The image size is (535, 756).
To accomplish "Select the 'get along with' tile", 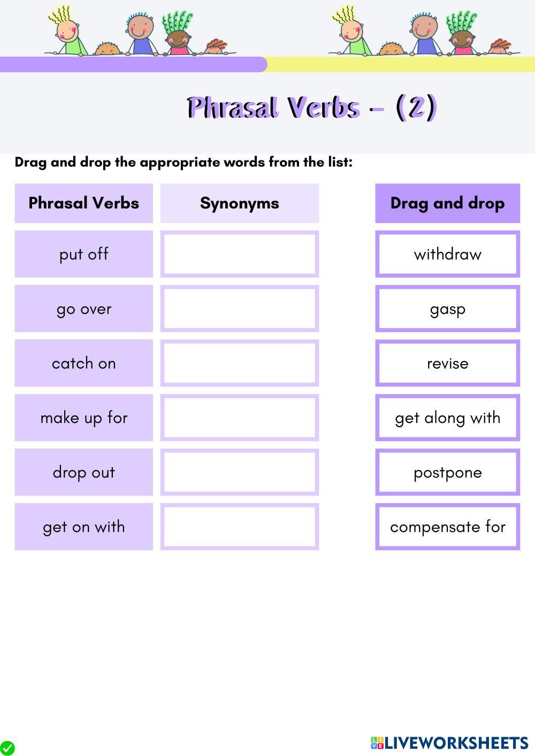I will coord(447,418).
